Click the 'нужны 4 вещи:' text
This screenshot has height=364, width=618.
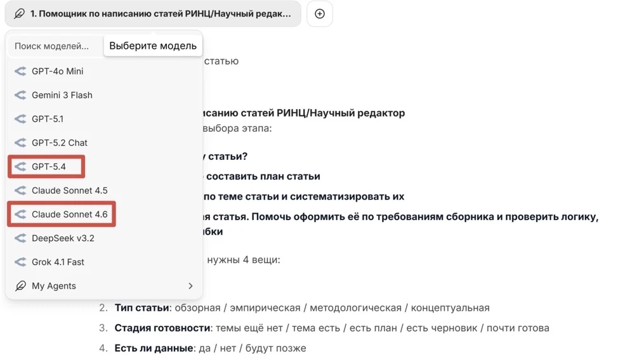pos(244,259)
